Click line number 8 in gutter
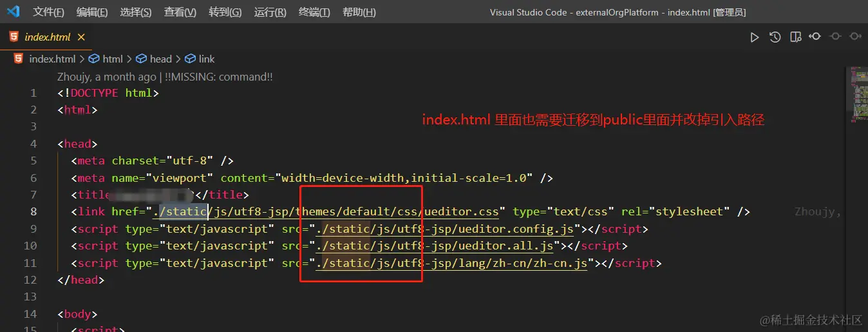Screen dimensions: 868x332 (33, 211)
